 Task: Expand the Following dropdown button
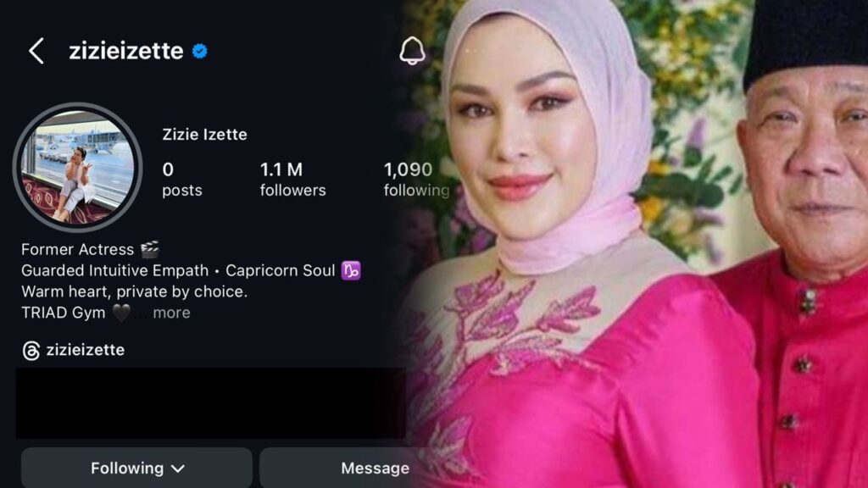pos(136,468)
